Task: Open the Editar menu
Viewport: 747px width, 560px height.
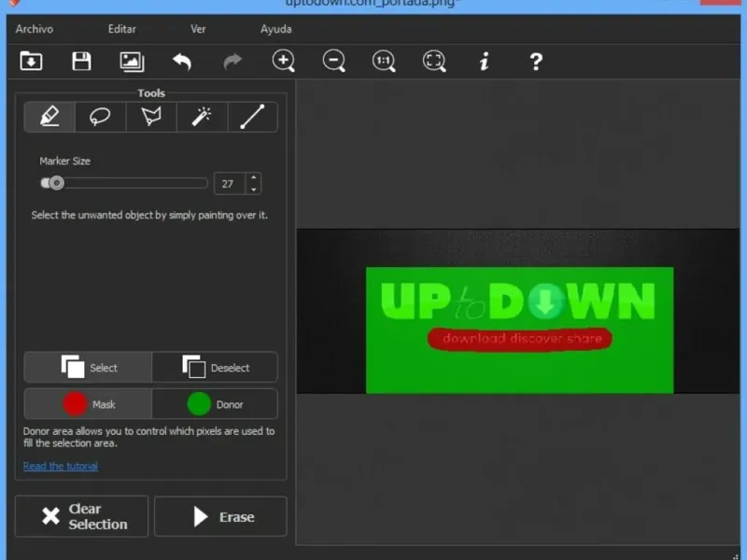Action: pyautogui.click(x=122, y=29)
